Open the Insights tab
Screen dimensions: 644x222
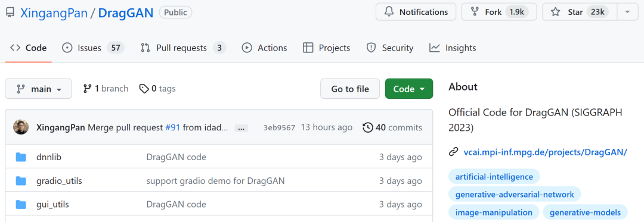click(x=453, y=48)
